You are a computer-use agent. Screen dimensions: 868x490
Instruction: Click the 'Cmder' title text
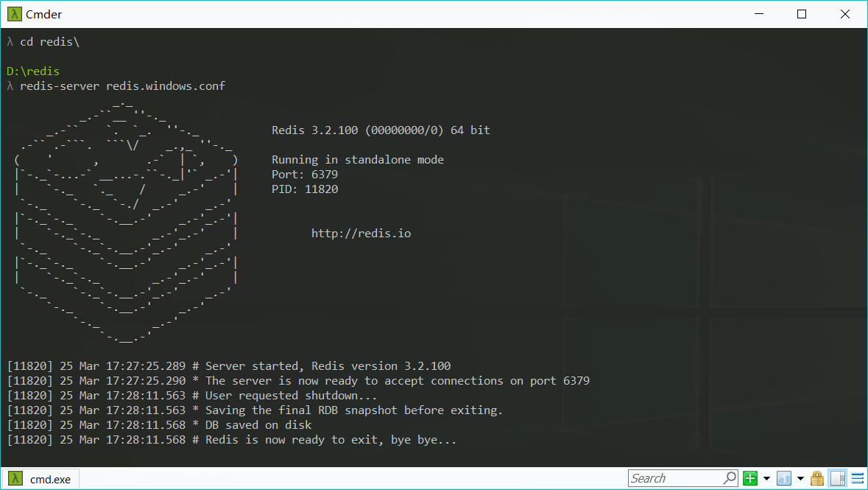43,15
